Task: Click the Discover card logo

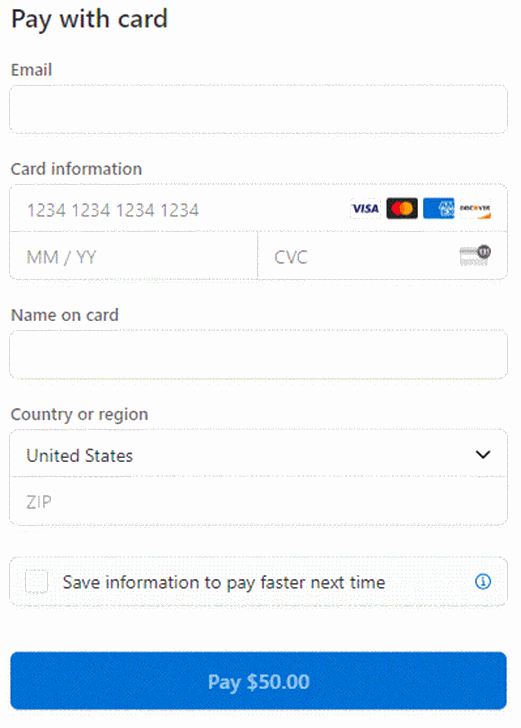Action: coord(475,209)
